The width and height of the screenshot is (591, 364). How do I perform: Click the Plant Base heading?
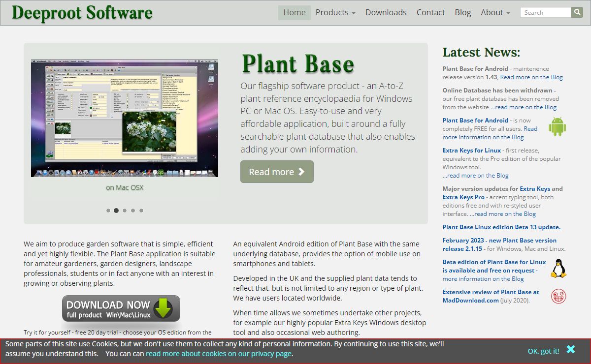tap(298, 64)
